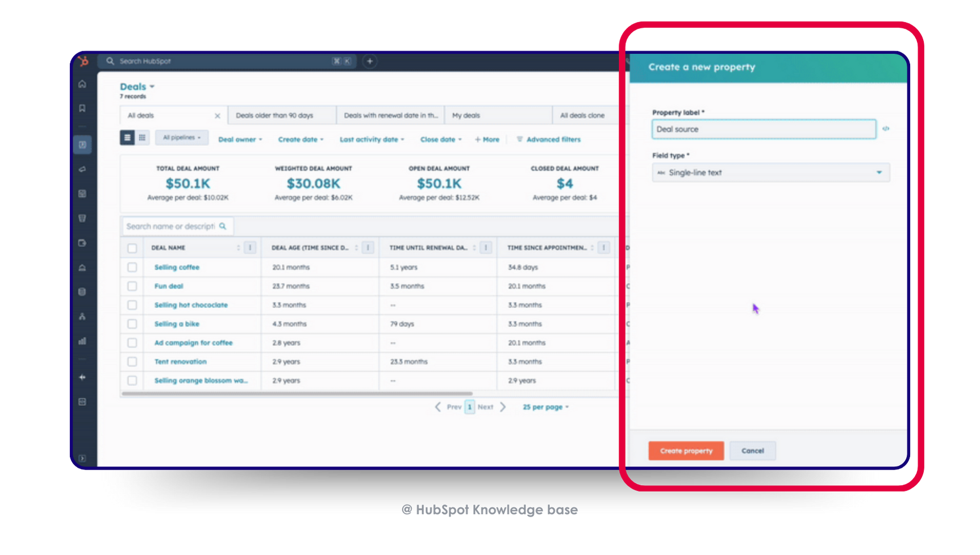Open the Bookmarks icon in sidebar
980x555 pixels.
[82, 109]
